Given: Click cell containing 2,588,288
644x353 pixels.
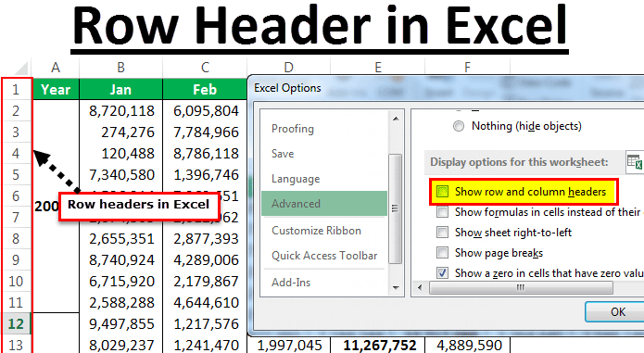Looking at the screenshot, I should 120,303.
